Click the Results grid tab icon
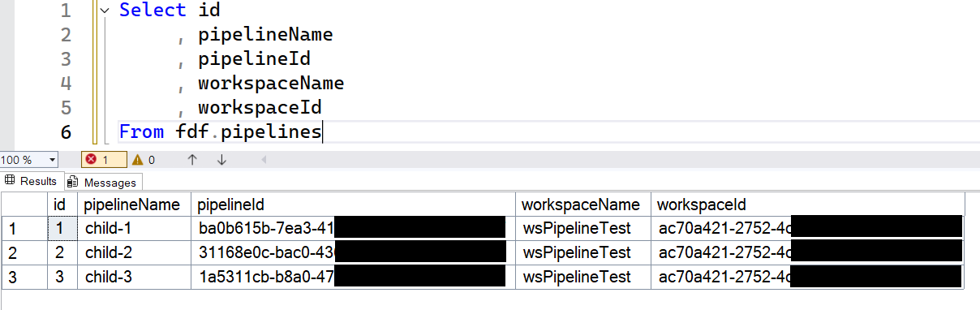The width and height of the screenshot is (980, 310). tap(11, 181)
